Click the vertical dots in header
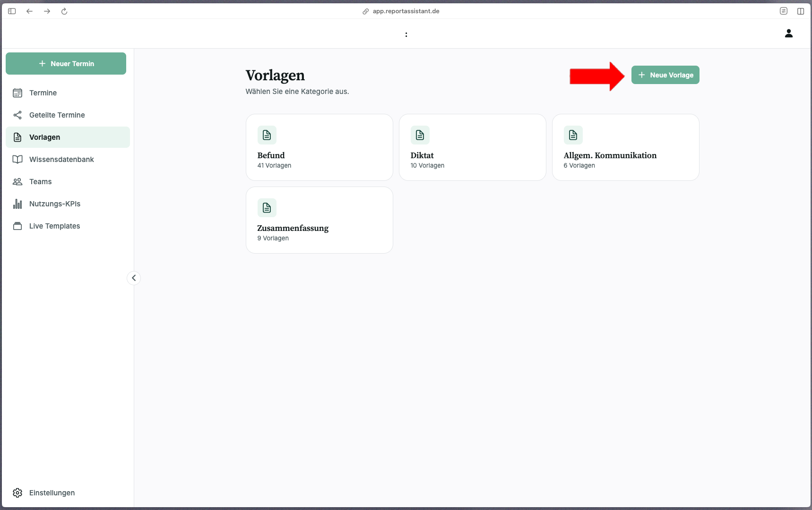 point(406,34)
